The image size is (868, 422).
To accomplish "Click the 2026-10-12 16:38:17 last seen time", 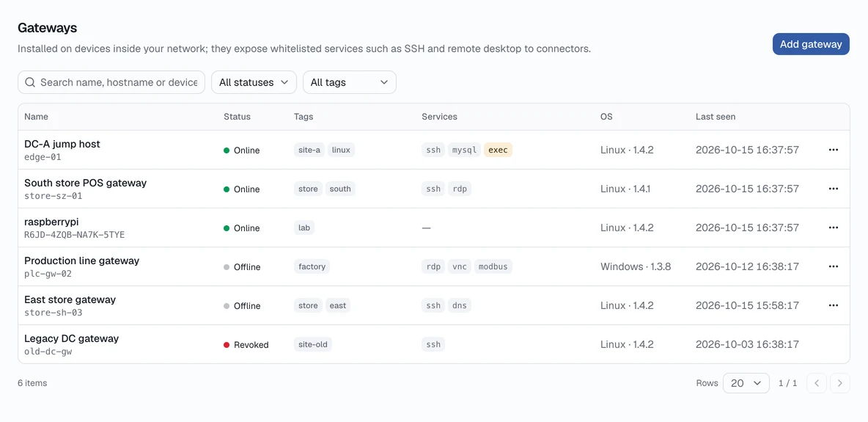I will coord(747,266).
